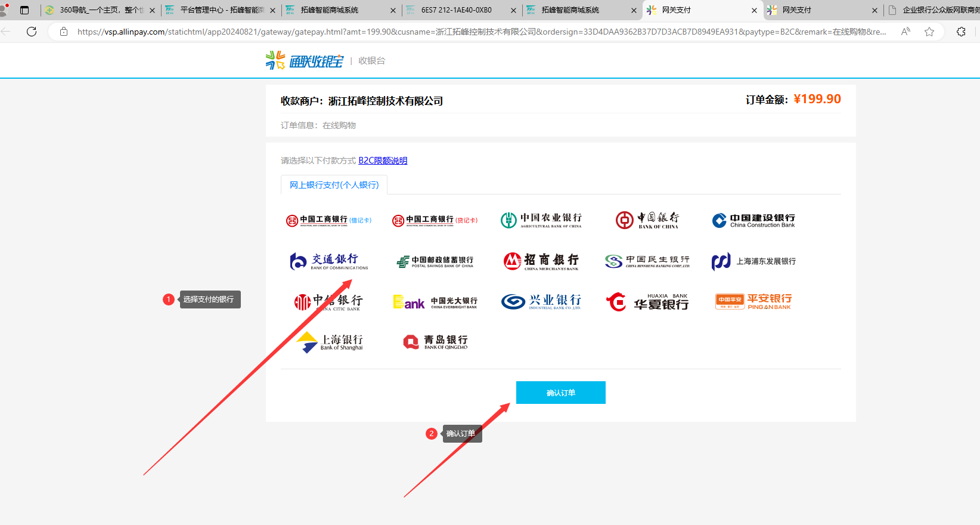Image resolution: width=980 pixels, height=525 pixels.
Task: Click the 订单信息: 在线购物 text
Action: (x=318, y=125)
